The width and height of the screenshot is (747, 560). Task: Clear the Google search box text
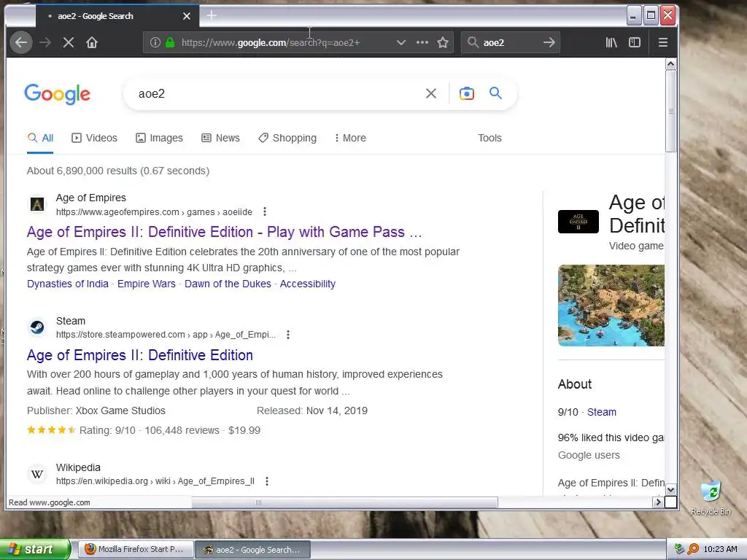point(430,93)
